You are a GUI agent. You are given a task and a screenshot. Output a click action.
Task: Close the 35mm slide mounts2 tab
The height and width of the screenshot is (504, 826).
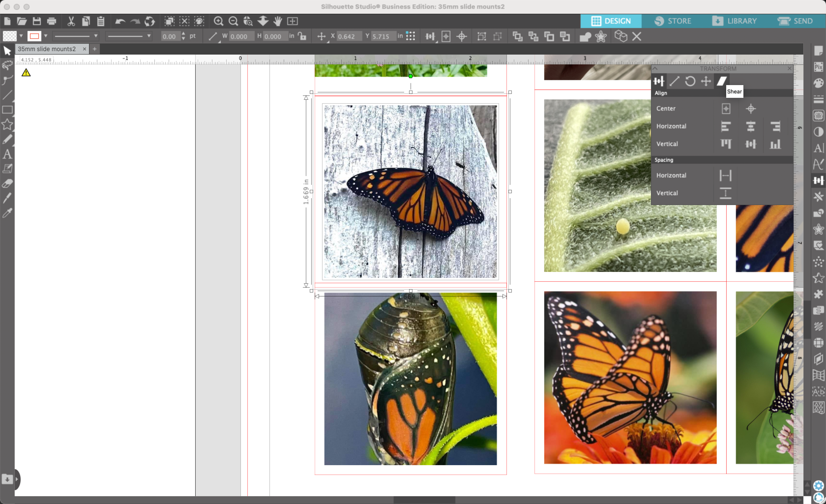point(85,49)
